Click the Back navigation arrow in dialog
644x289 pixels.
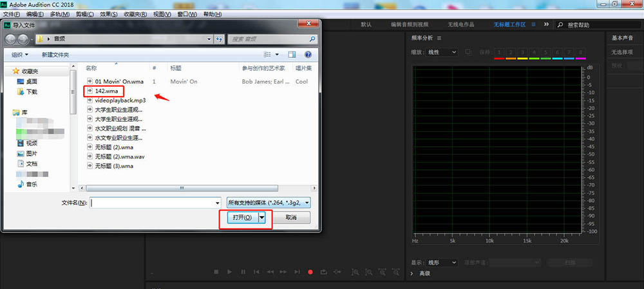coord(11,39)
